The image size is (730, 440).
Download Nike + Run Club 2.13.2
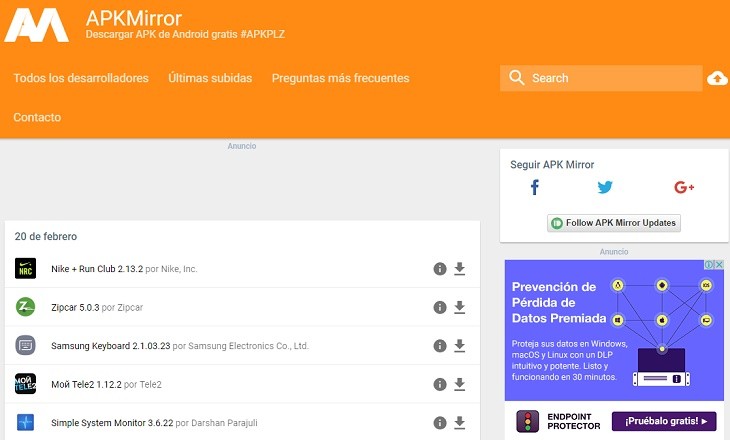click(460, 269)
